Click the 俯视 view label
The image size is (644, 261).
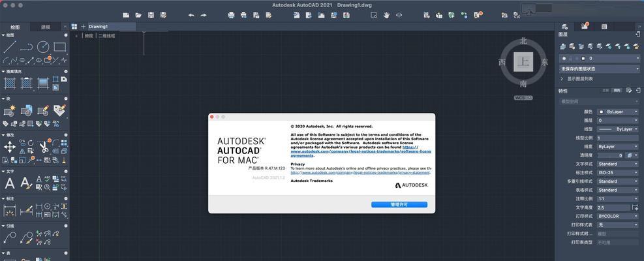point(89,36)
